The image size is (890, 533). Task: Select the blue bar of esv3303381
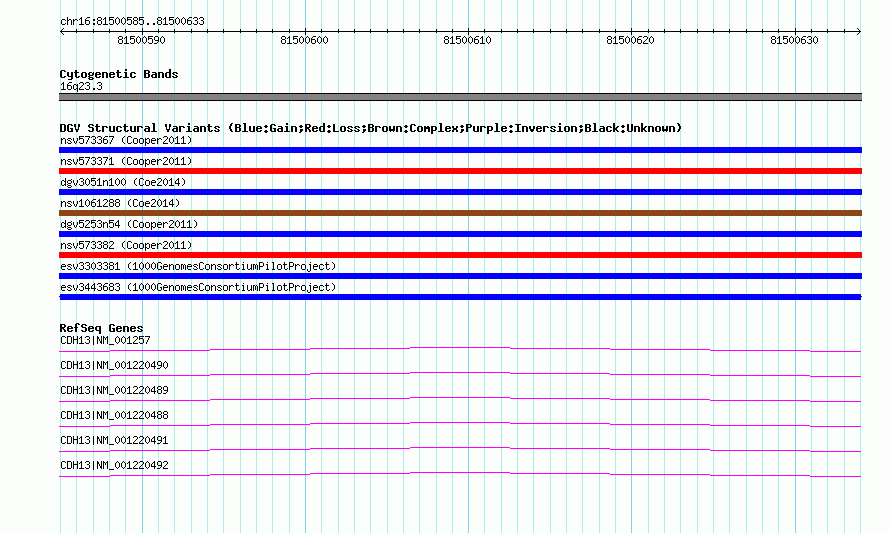(x=460, y=276)
